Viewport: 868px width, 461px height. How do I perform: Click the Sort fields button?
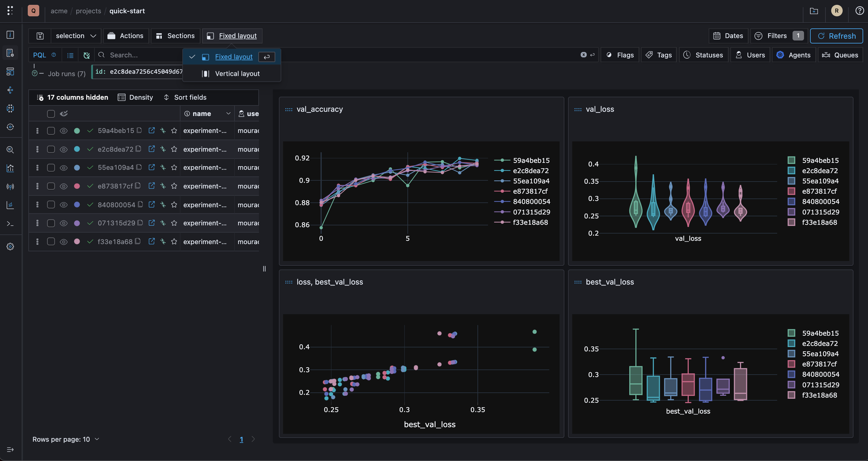[185, 98]
